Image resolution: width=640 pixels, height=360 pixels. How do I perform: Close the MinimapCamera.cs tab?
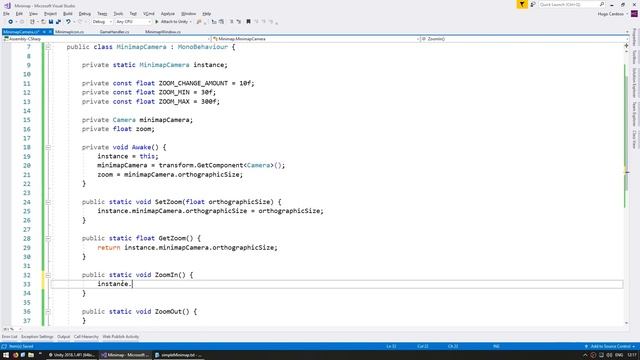click(50, 31)
